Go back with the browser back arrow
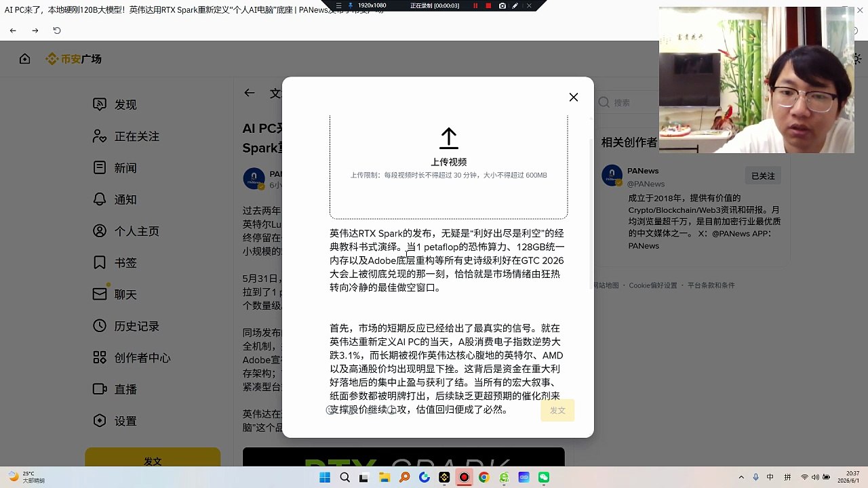Viewport: 868px width, 488px height. [13, 30]
